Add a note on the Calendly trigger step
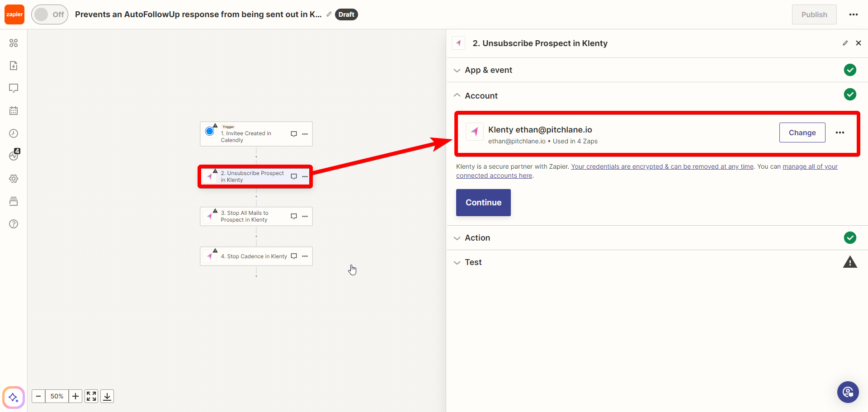868x412 pixels. 294,134
